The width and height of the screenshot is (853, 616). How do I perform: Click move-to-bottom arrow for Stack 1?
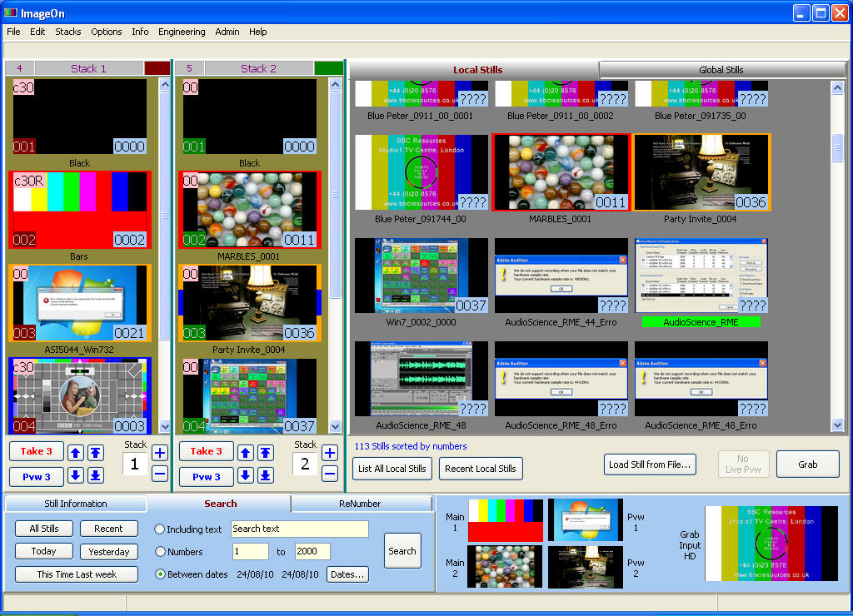(96, 476)
